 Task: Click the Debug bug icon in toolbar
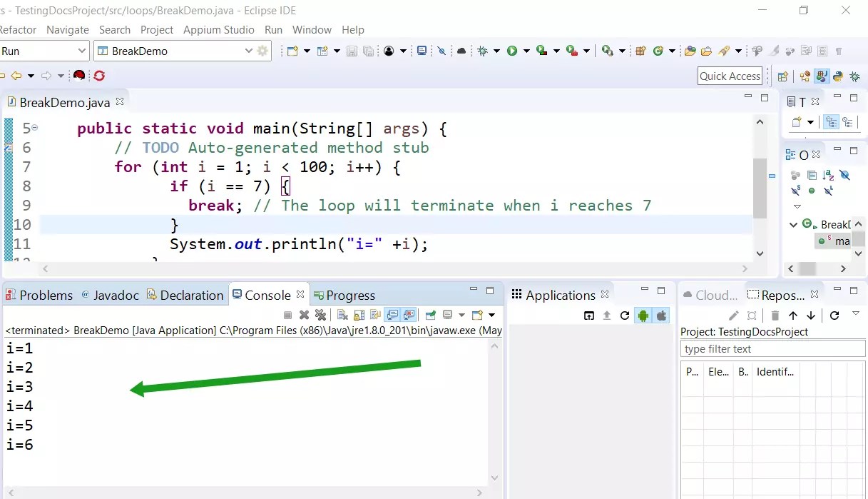pyautogui.click(x=482, y=51)
